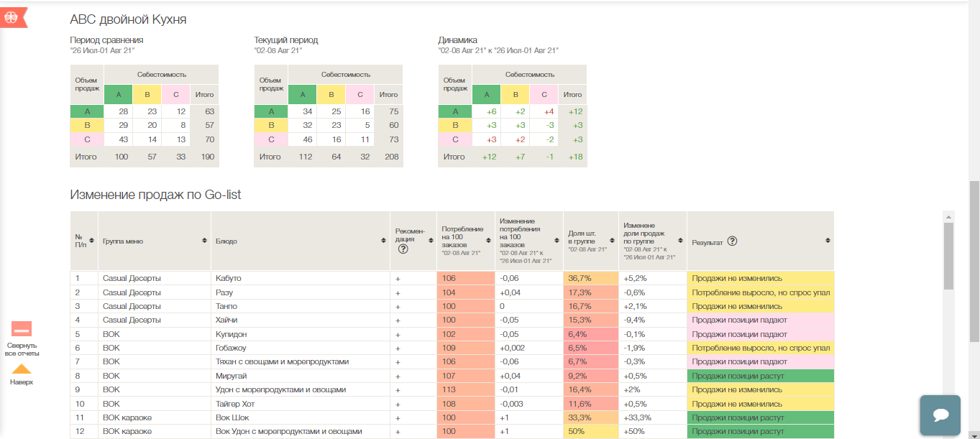Viewport: 980px width, 439px height.
Task: Sort by the Результат column arrows
Action: (x=828, y=241)
